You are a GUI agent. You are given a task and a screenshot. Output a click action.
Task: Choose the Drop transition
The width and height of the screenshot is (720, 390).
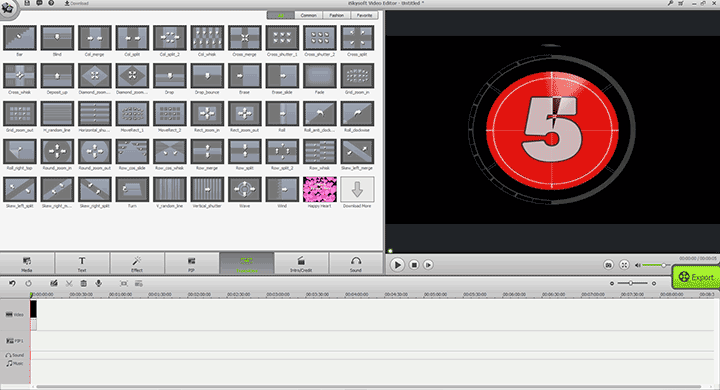(170, 76)
